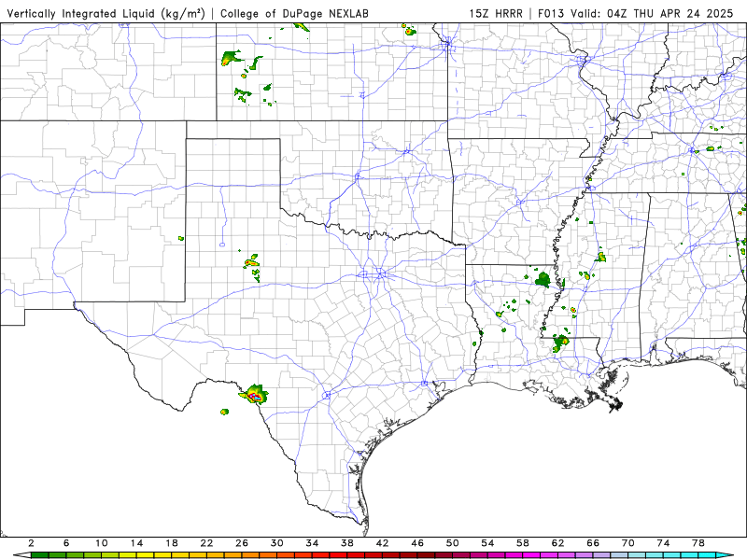Click the colorbar label "30"
747x560 pixels.
(277, 543)
